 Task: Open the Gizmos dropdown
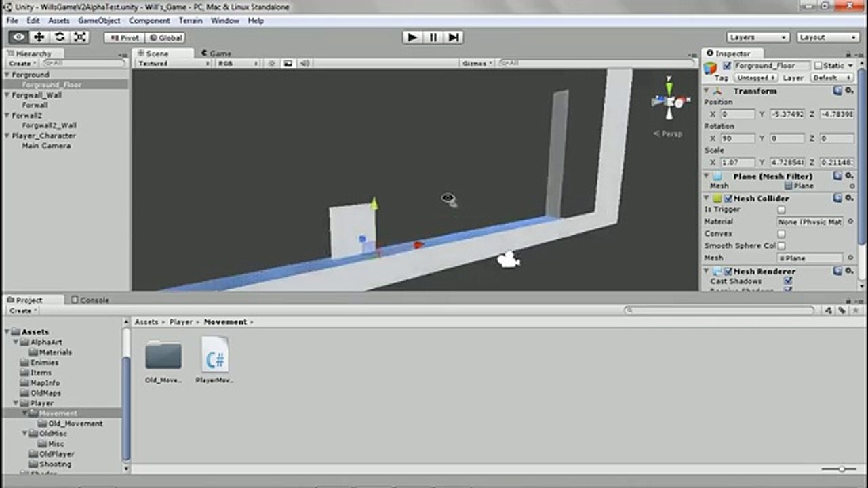(477, 63)
